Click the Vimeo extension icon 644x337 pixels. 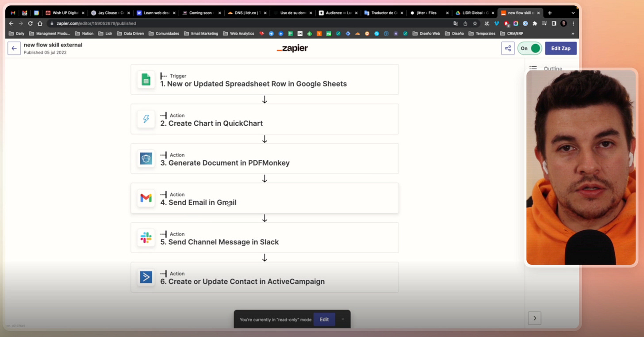(496, 23)
